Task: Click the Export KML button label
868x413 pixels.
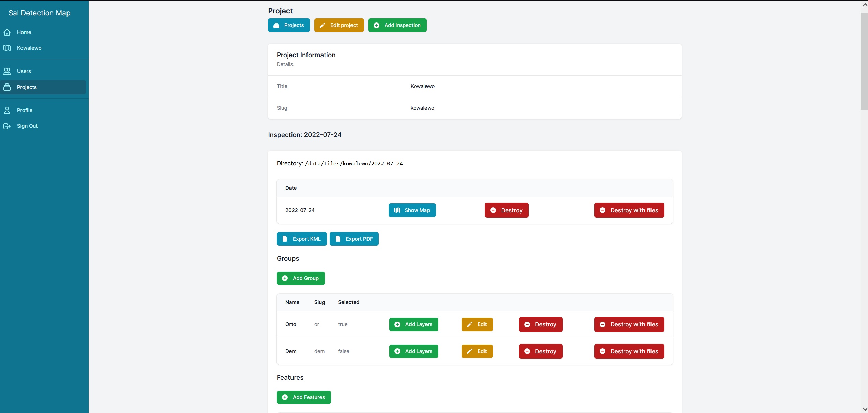Action: tap(307, 239)
